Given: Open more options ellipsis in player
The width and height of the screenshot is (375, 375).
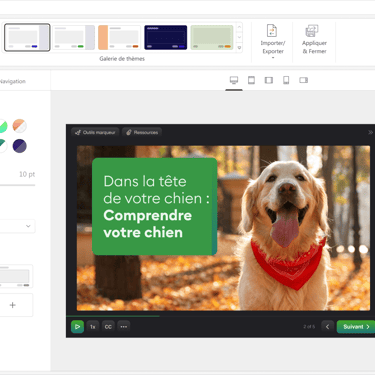Looking at the screenshot, I should point(124,327).
